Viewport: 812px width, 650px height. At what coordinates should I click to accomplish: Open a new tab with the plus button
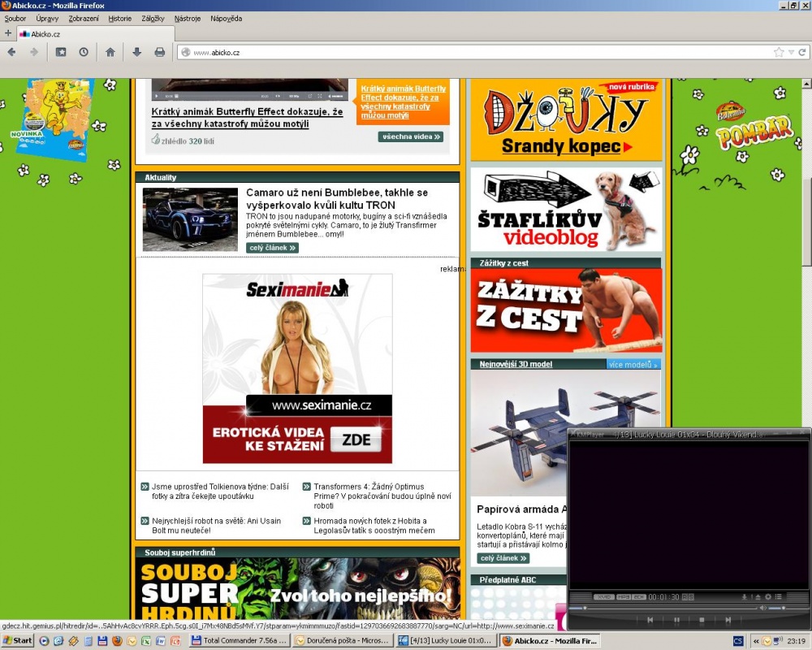tap(8, 33)
